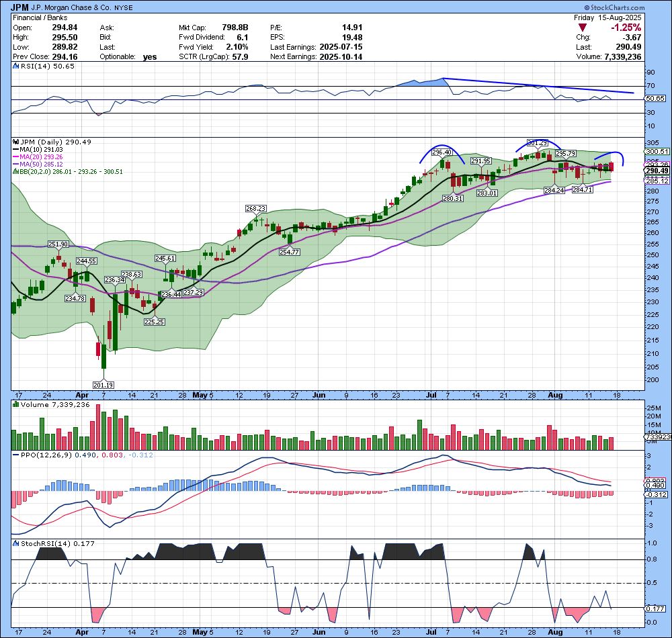Image resolution: width=672 pixels, height=638 pixels.
Task: Click the 251.90 March high price label
Action: click(x=58, y=244)
